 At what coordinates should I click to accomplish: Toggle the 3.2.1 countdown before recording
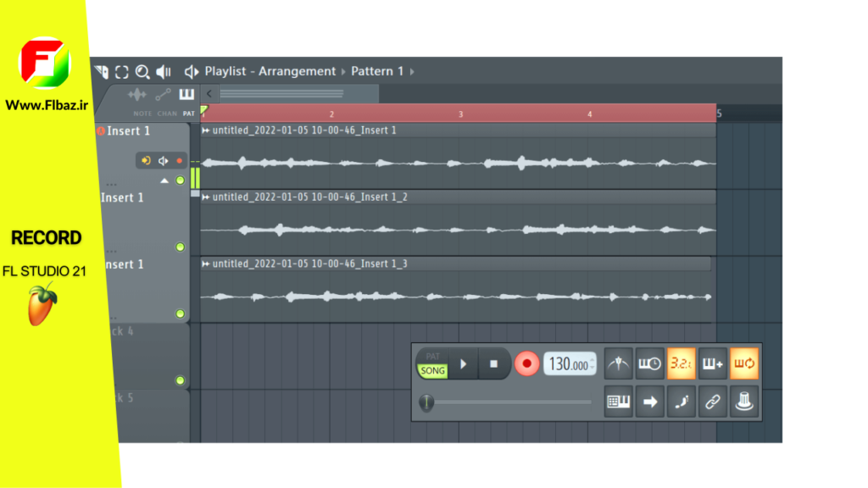682,364
